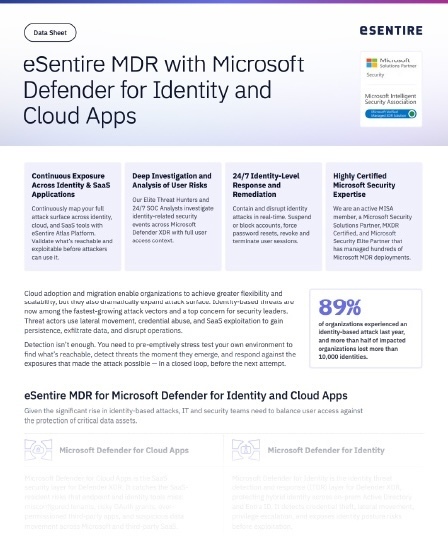Viewport: 448px width, 544px height.
Task: Click '24/7 Identity-Level Response and Remediation' heading
Action: tap(266, 185)
